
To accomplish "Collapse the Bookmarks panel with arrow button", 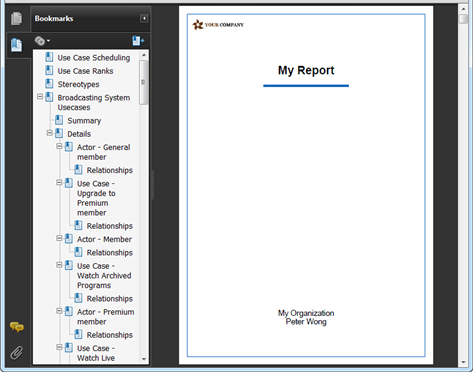I will (144, 18).
